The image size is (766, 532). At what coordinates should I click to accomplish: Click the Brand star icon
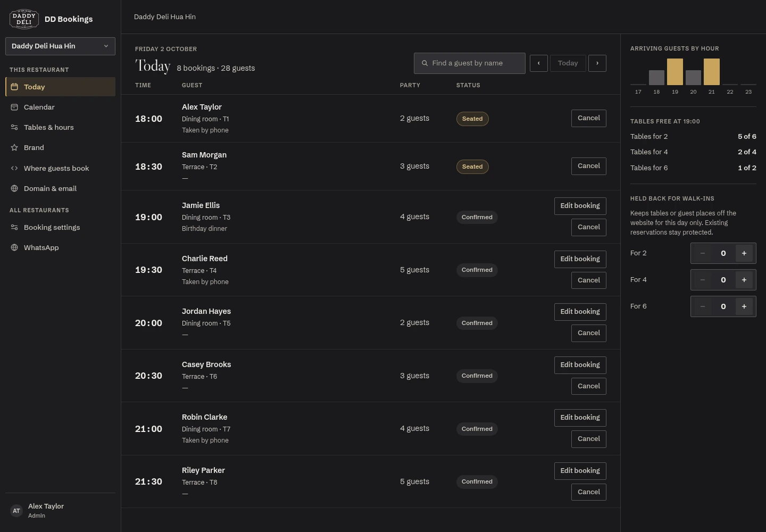tap(14, 147)
